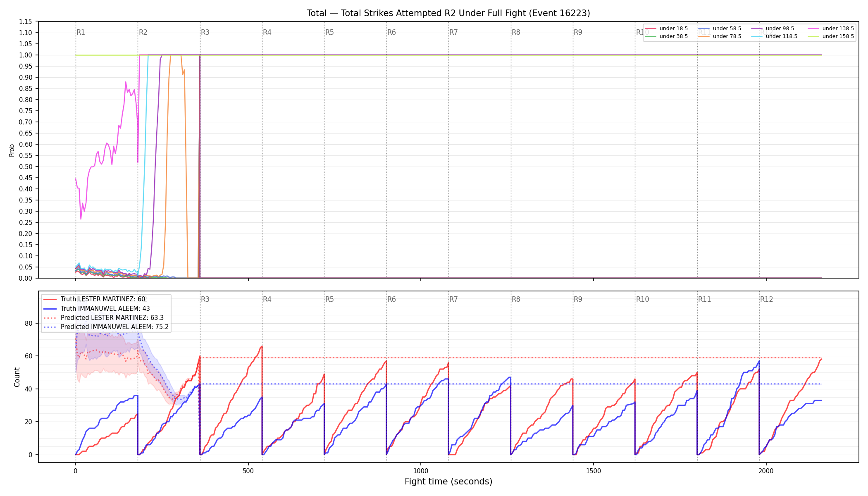Screen dimensions: 868x496
Task: Click the R8 round marker in Count chart
Action: pos(516,299)
